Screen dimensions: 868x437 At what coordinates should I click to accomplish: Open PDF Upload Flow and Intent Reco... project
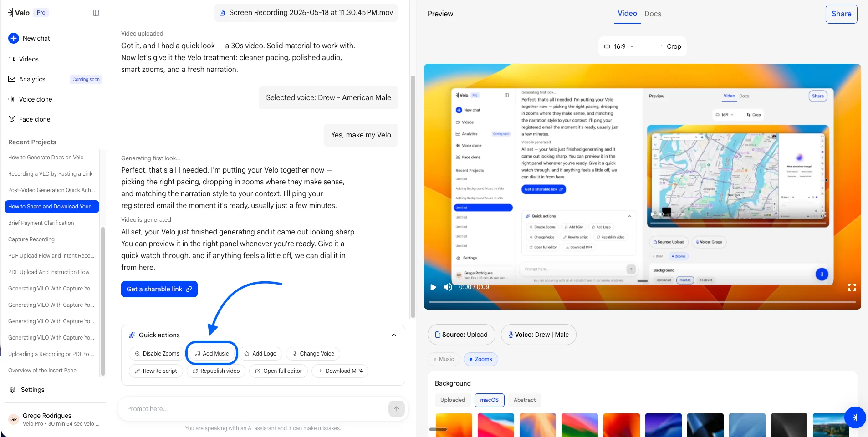(52, 256)
